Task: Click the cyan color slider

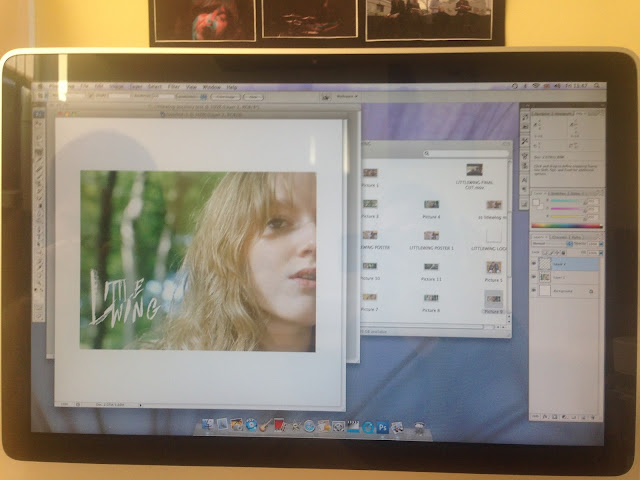Action: pos(566,201)
